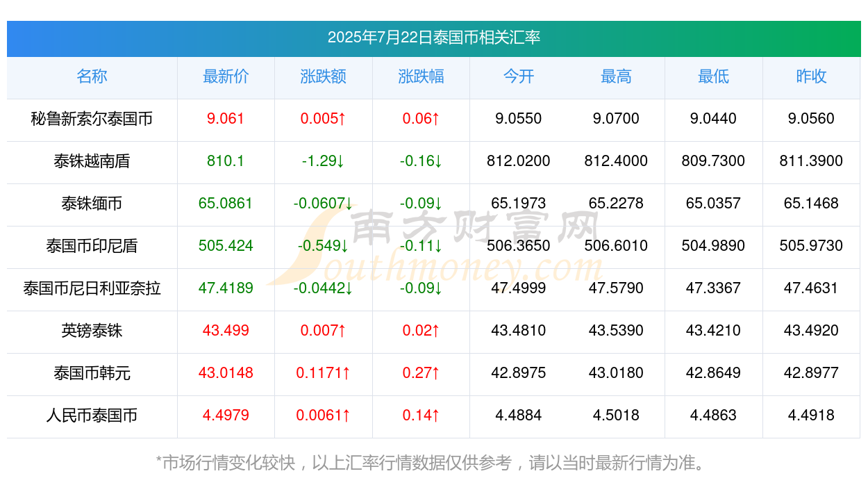This screenshot has height=485, width=868.
Task: Select the 泰国币印尼盾 row name
Action: coord(92,246)
